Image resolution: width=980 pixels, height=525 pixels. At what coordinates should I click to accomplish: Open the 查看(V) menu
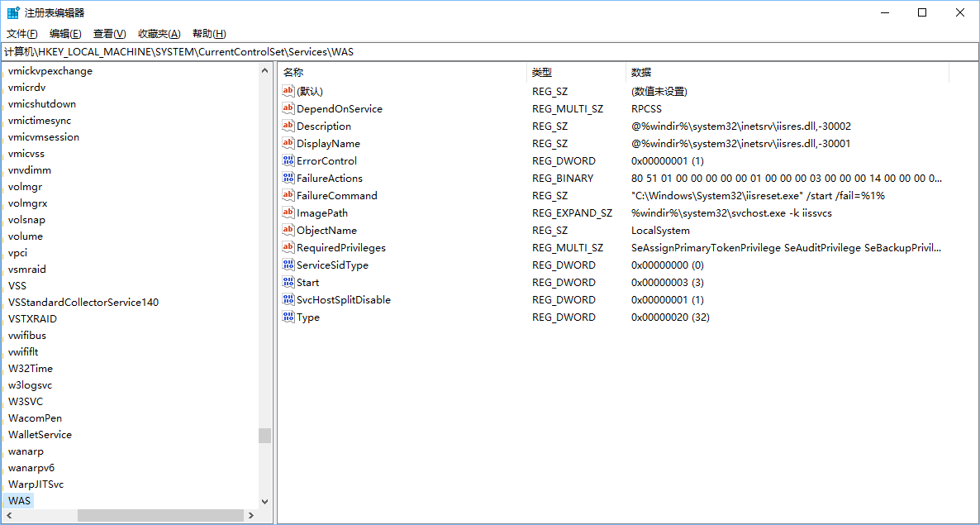point(109,34)
